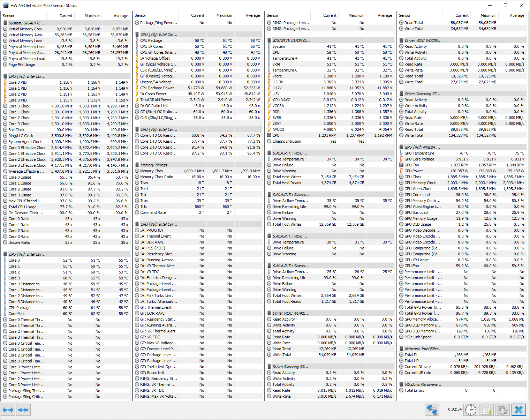
Task: Close sensors with the blue X button
Action: pos(519,410)
